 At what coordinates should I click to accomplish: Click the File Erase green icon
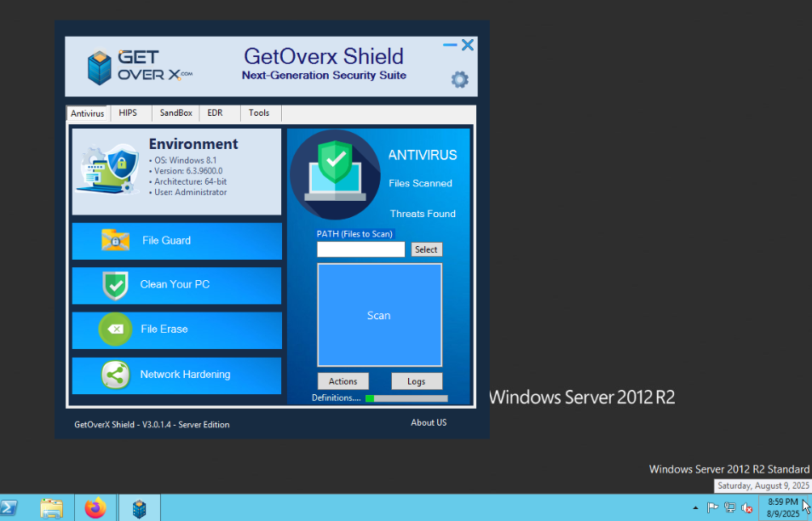point(115,329)
